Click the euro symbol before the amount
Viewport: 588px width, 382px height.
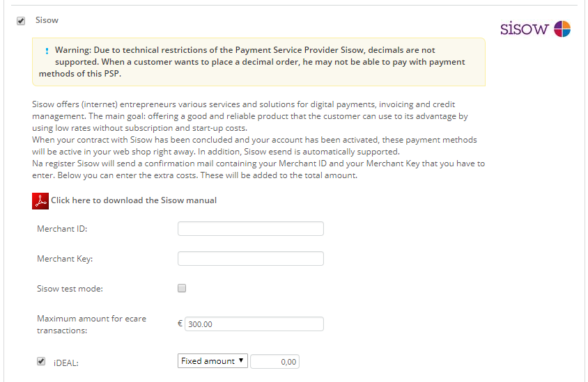click(180, 324)
